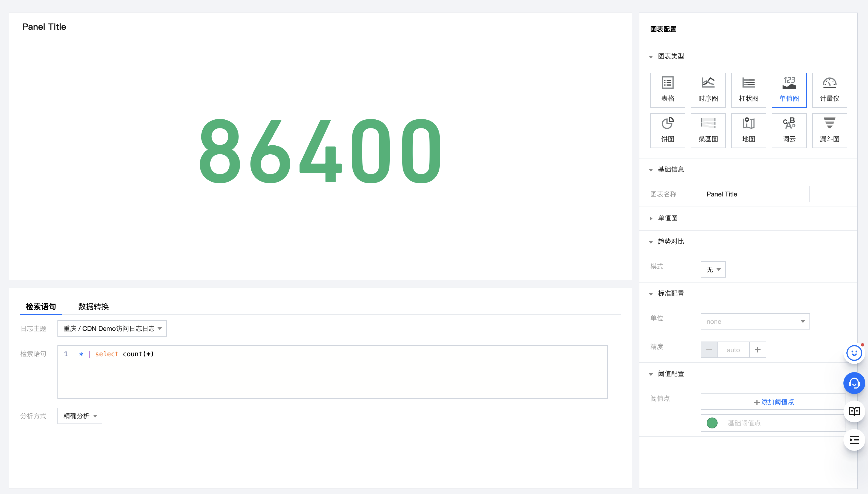Open the documentation book icon

[854, 411]
